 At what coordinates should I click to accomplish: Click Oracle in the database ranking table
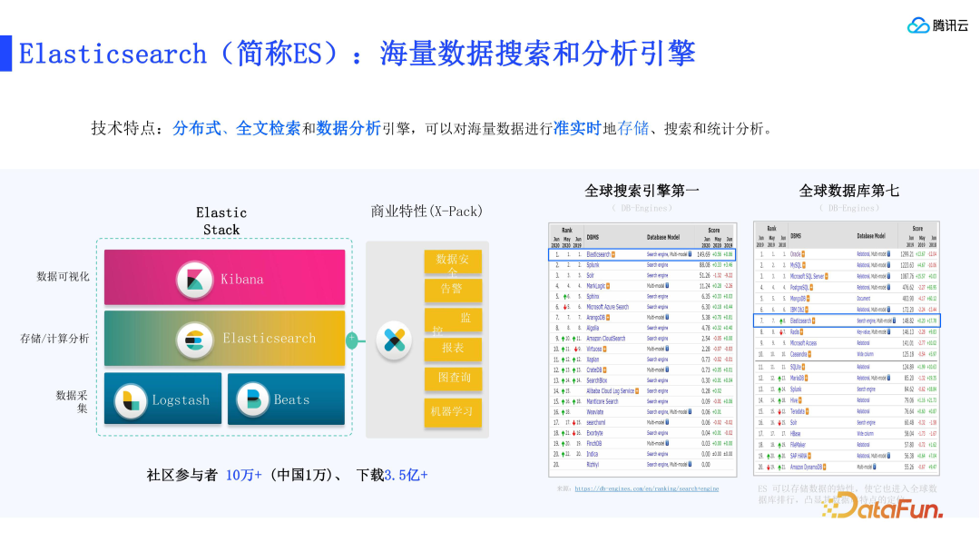796,255
